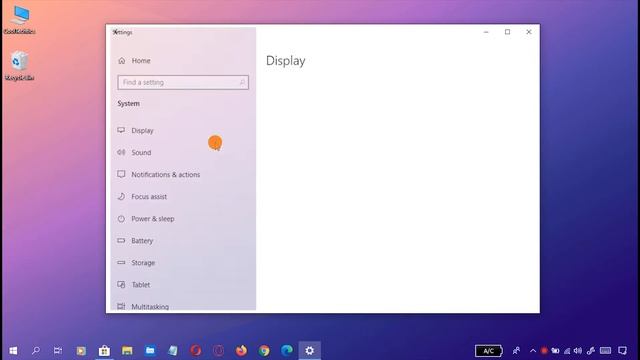Open the Battery settings page
The image size is (640, 360).
pyautogui.click(x=183, y=241)
